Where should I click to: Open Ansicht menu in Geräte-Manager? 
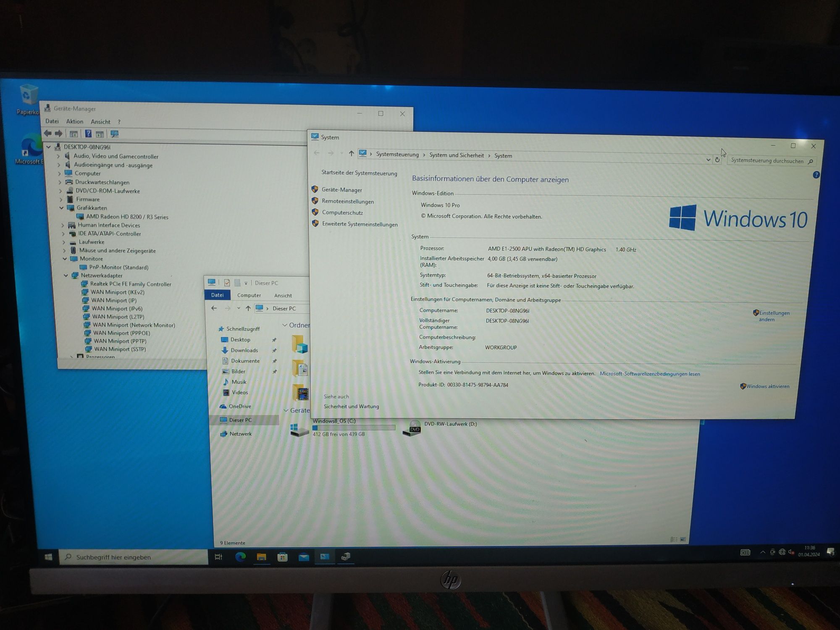coord(101,121)
